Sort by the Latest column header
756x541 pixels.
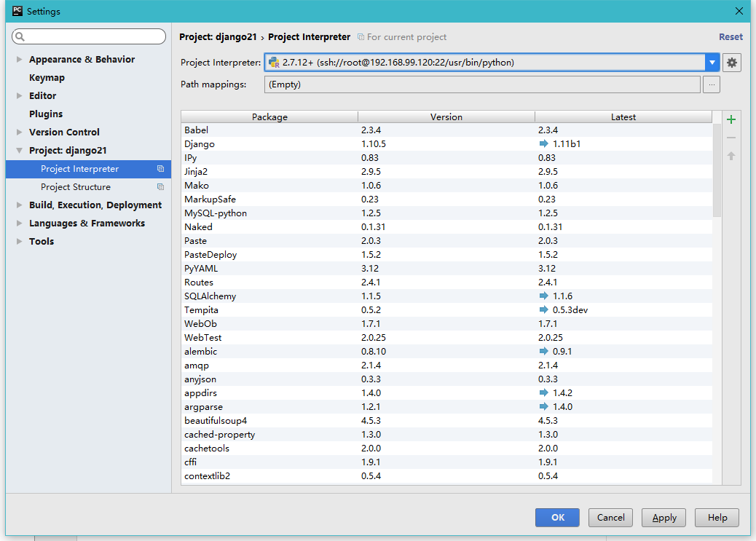click(x=623, y=117)
